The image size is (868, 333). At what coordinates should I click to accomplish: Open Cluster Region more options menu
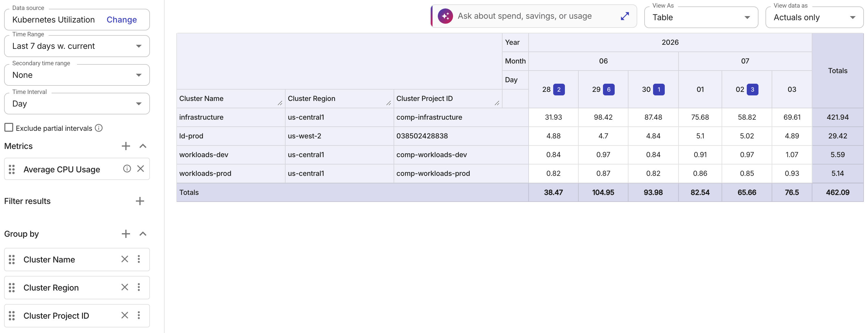tap(139, 287)
